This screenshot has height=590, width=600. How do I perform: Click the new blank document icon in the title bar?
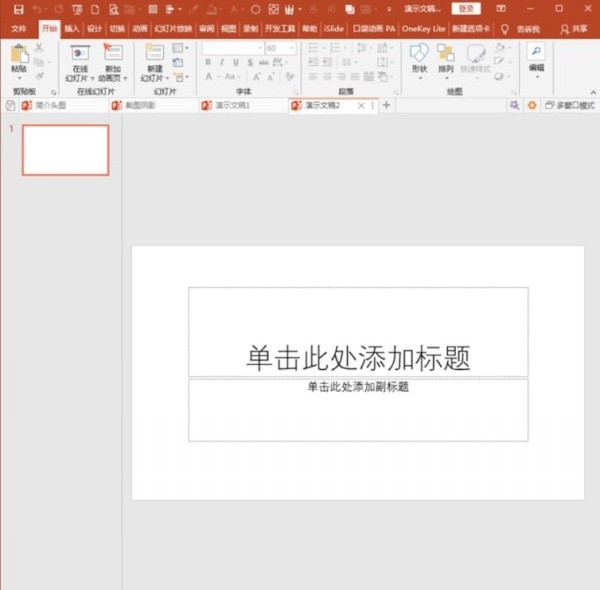point(95,9)
